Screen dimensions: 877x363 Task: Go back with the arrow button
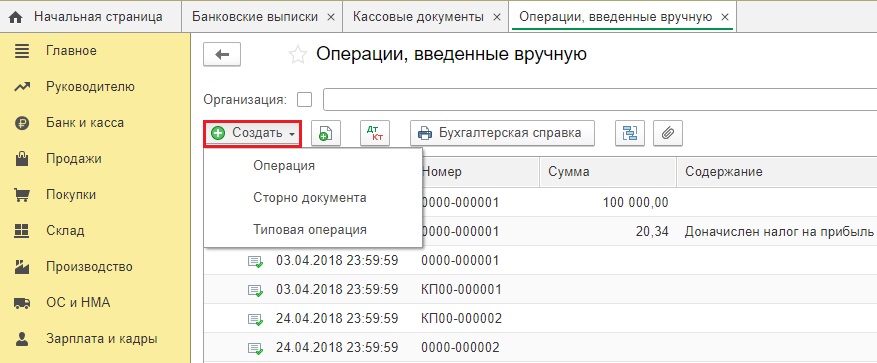pos(222,55)
